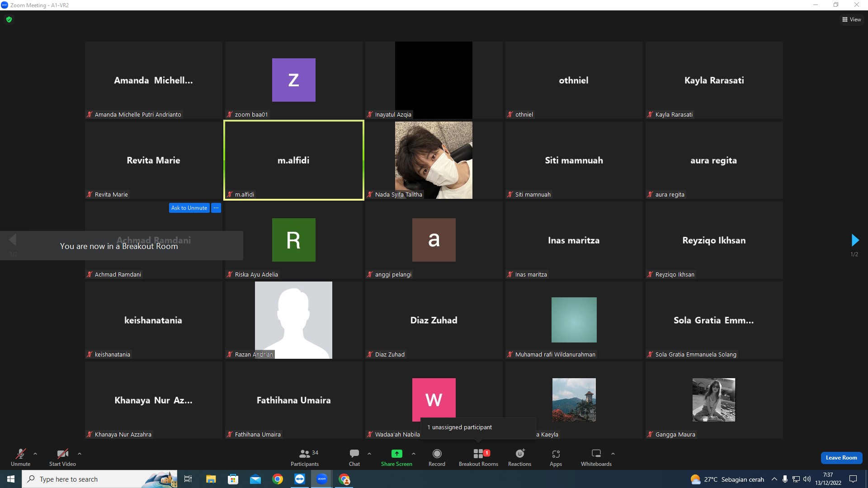Open the Participants panel
The height and width of the screenshot is (488, 868).
pos(305,457)
